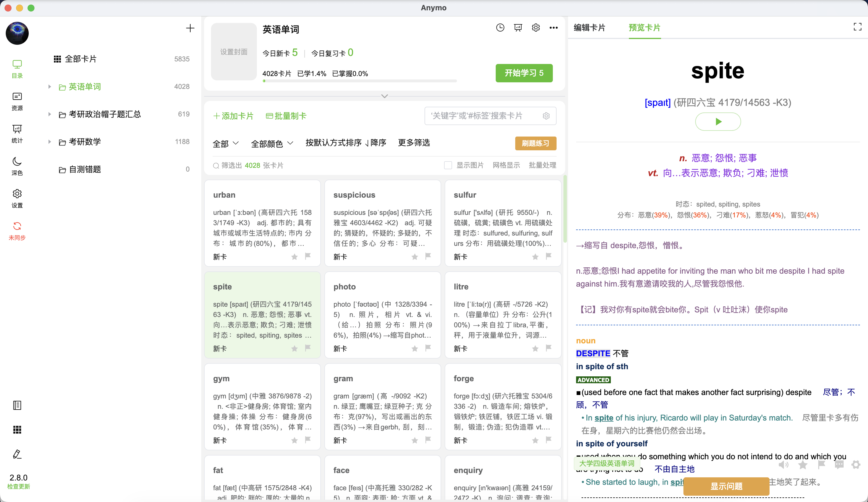Play pronunciation audio for spite
868x502 pixels.
(x=718, y=122)
